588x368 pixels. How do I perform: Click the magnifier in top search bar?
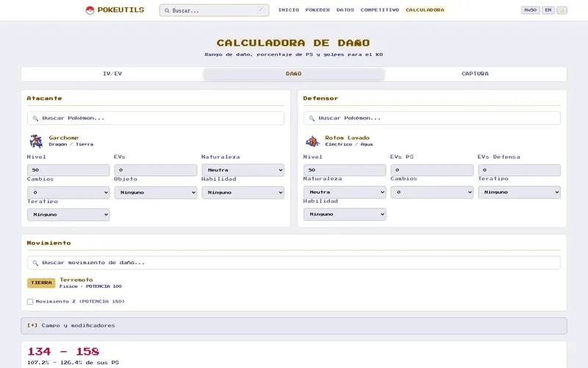(x=167, y=10)
